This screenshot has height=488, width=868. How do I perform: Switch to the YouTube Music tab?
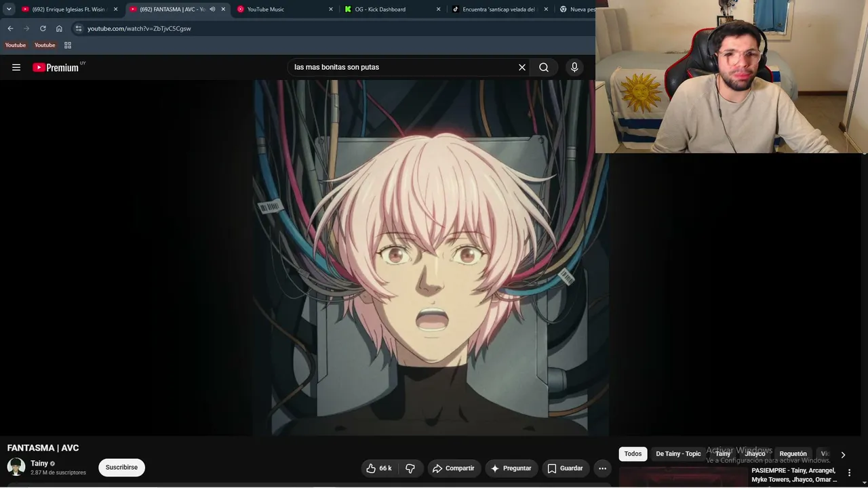click(x=284, y=9)
